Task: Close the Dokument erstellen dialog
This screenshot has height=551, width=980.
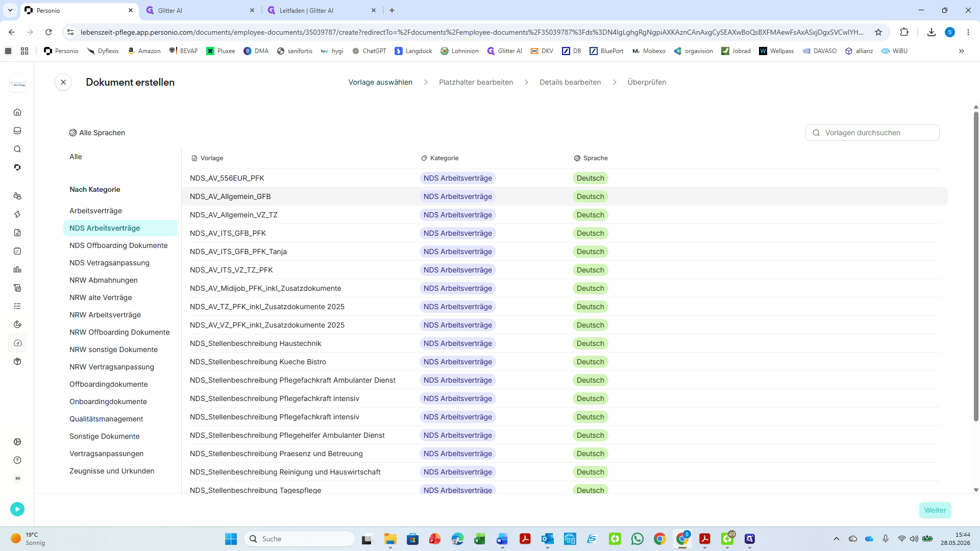Action: [63, 82]
